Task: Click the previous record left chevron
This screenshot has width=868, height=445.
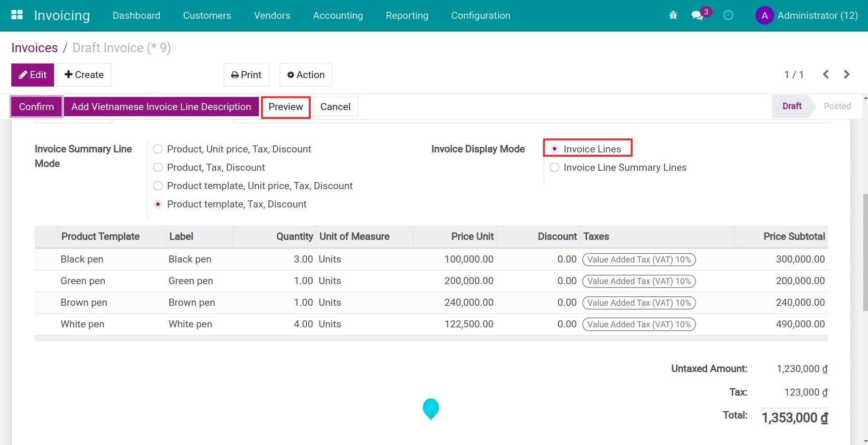Action: coord(826,74)
